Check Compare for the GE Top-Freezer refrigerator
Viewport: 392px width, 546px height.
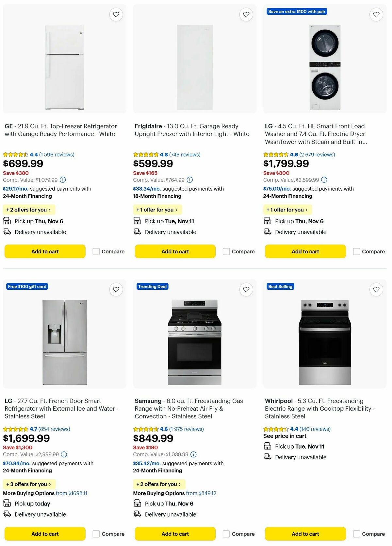tap(96, 251)
